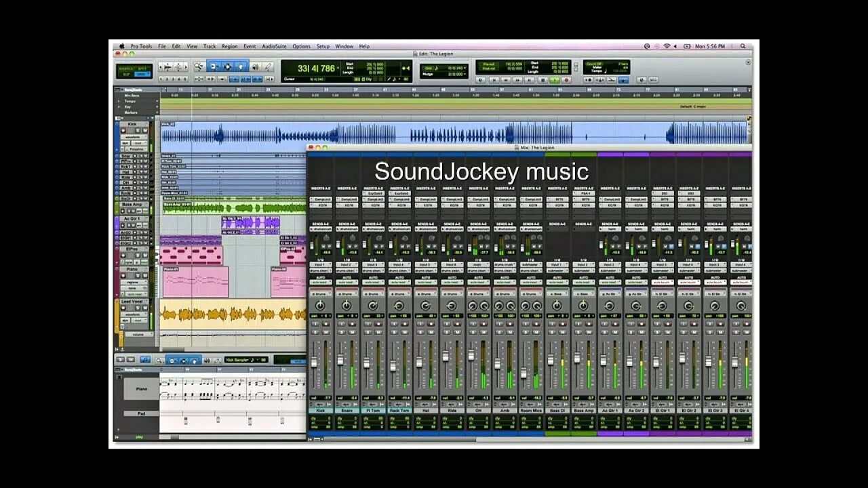The width and height of the screenshot is (868, 488).
Task: Select the Scrubber speaker tool
Action: [x=255, y=67]
